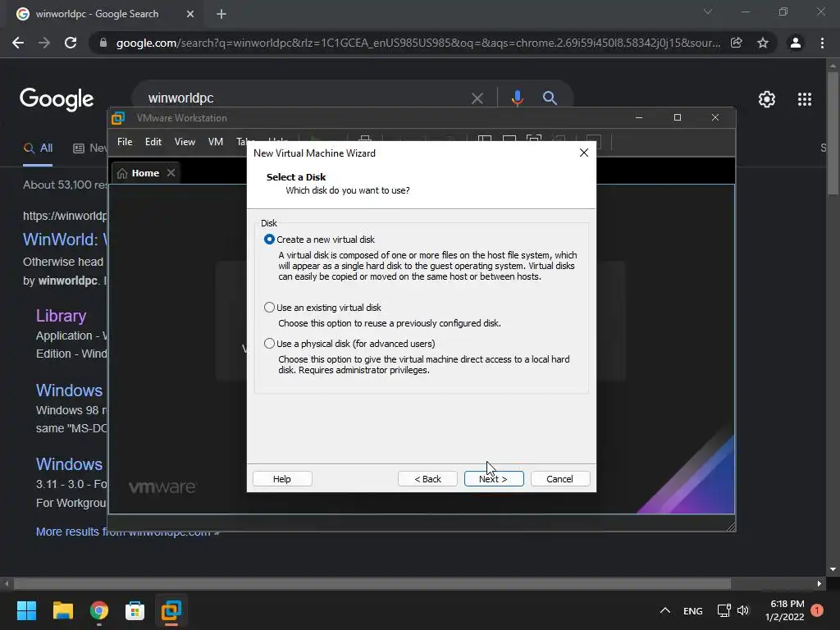The image size is (840, 630).
Task: Open Google apps grid
Action: click(805, 99)
